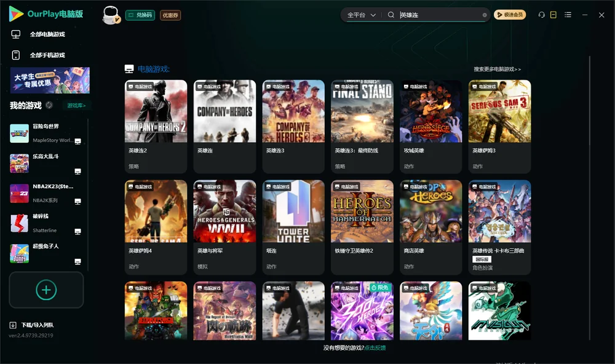Open the 商店英雄 game card
This screenshot has width=615, height=364.
(430, 227)
